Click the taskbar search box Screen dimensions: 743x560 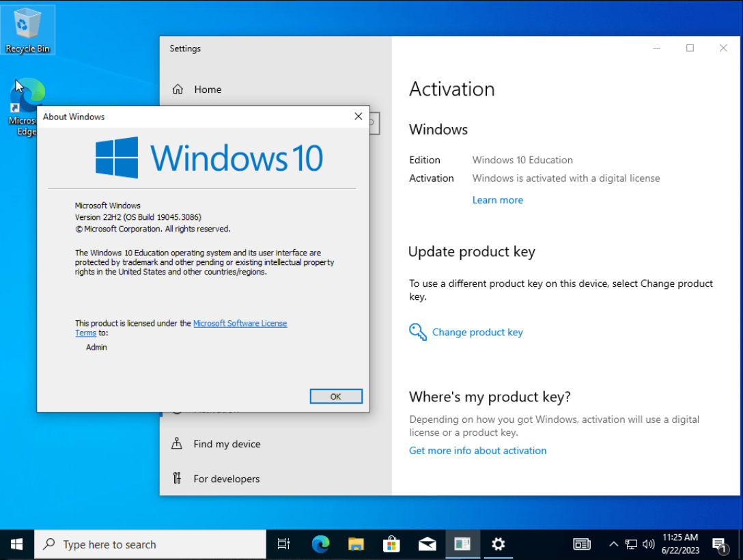(150, 544)
